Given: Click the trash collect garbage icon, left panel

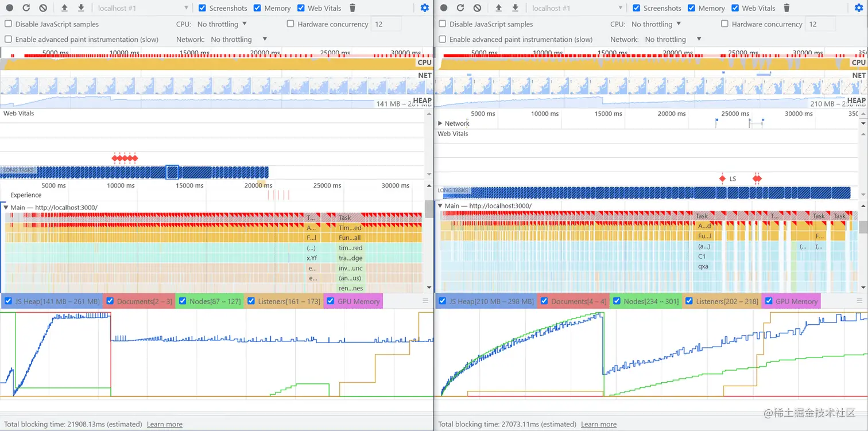Looking at the screenshot, I should pos(352,8).
